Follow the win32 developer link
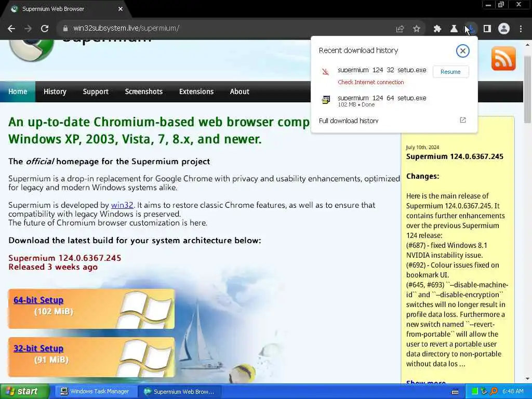 122,205
